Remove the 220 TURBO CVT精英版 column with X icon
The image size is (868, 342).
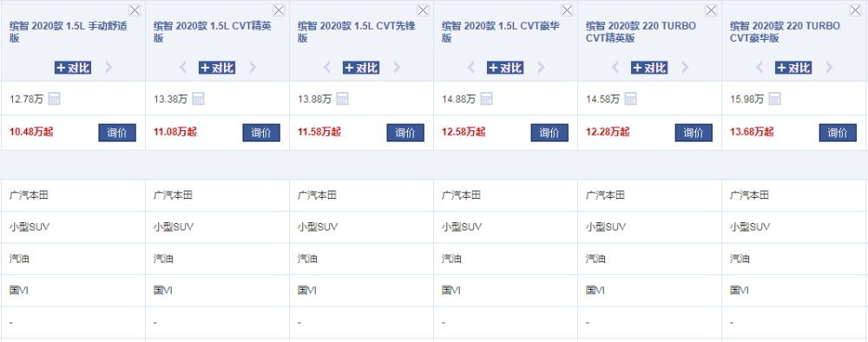[x=712, y=10]
